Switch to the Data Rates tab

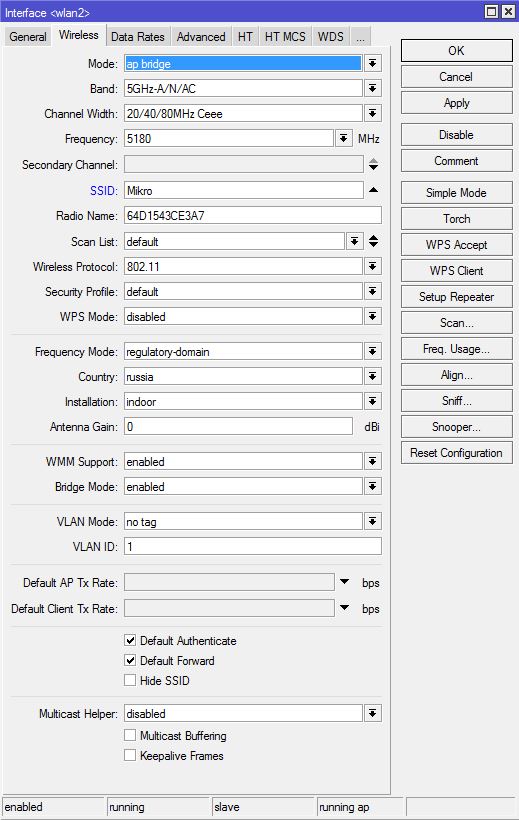point(138,37)
